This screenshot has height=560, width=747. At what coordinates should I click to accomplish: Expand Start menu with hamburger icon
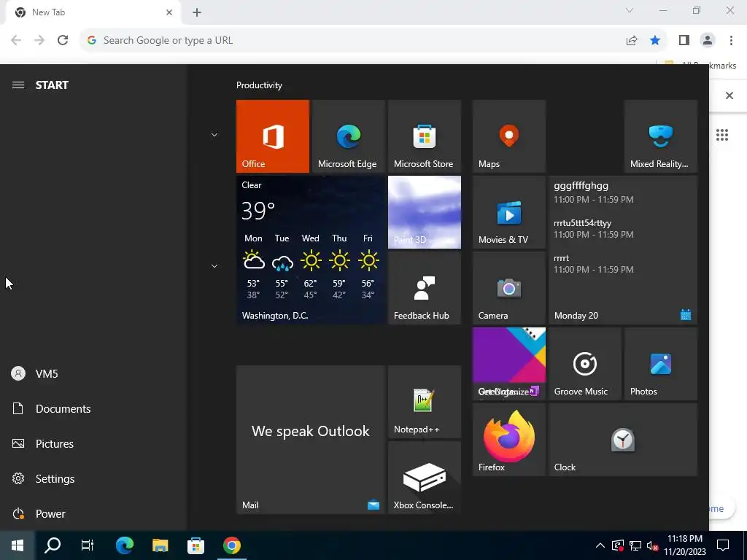click(18, 85)
